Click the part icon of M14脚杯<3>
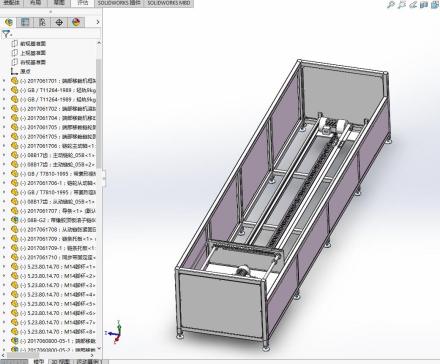 tap(14, 285)
